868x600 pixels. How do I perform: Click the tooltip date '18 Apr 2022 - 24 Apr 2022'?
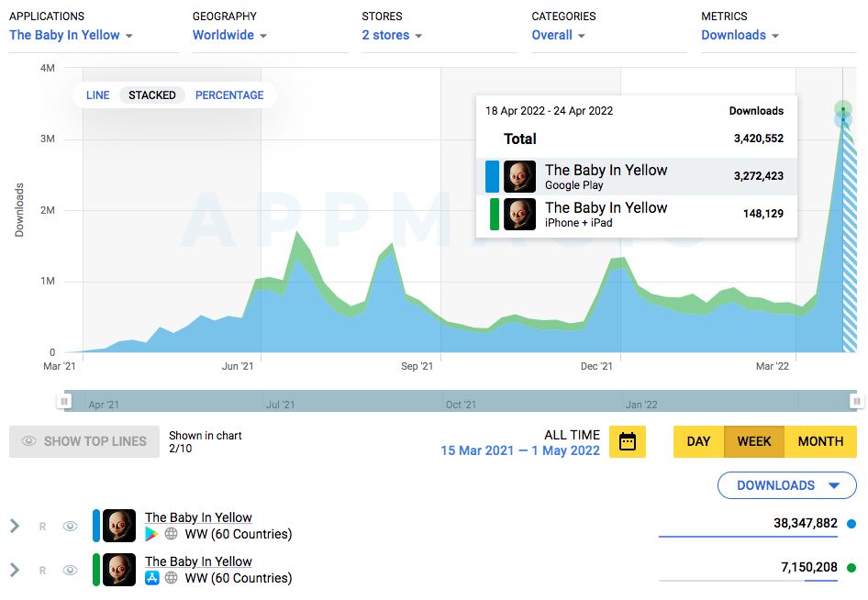click(549, 111)
